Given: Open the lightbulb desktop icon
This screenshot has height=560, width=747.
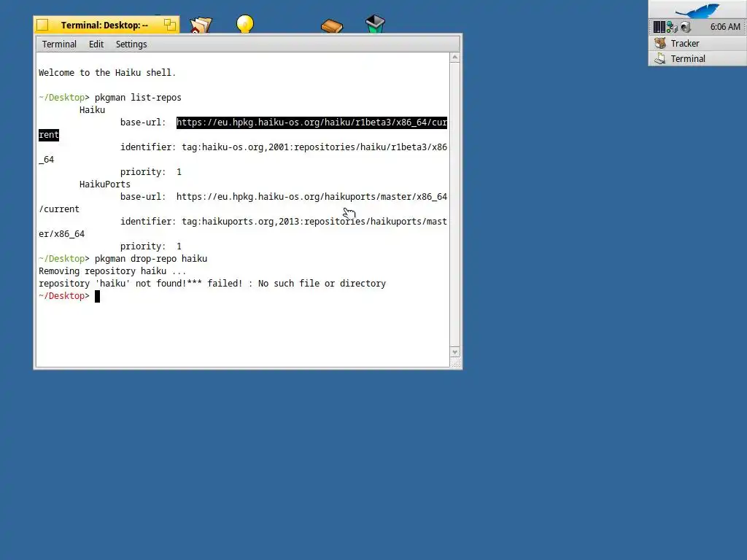Looking at the screenshot, I should (245, 24).
